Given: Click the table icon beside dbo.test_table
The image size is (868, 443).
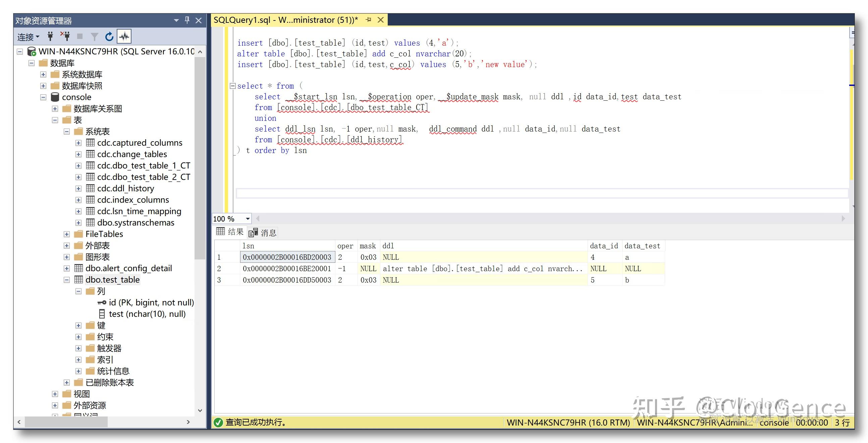Looking at the screenshot, I should [78, 280].
